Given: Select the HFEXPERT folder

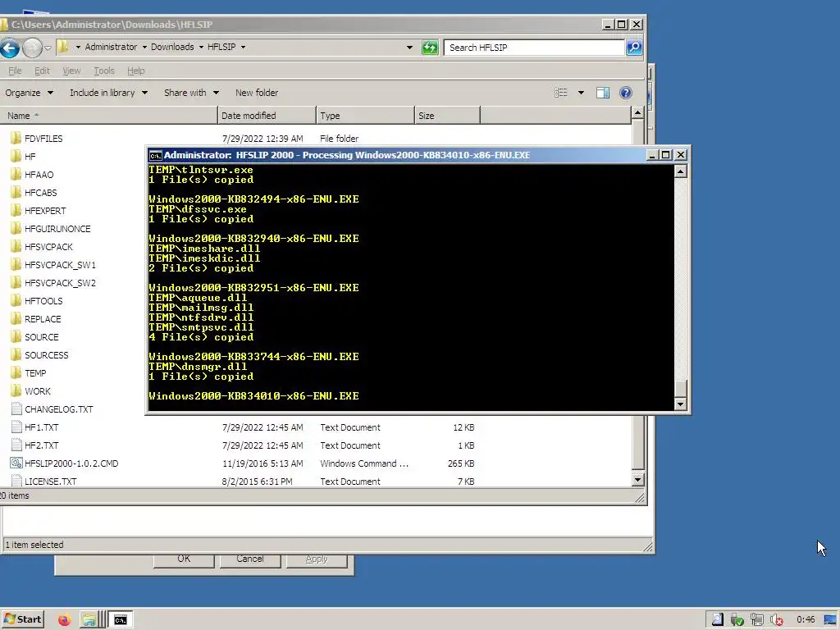Looking at the screenshot, I should click(45, 211).
